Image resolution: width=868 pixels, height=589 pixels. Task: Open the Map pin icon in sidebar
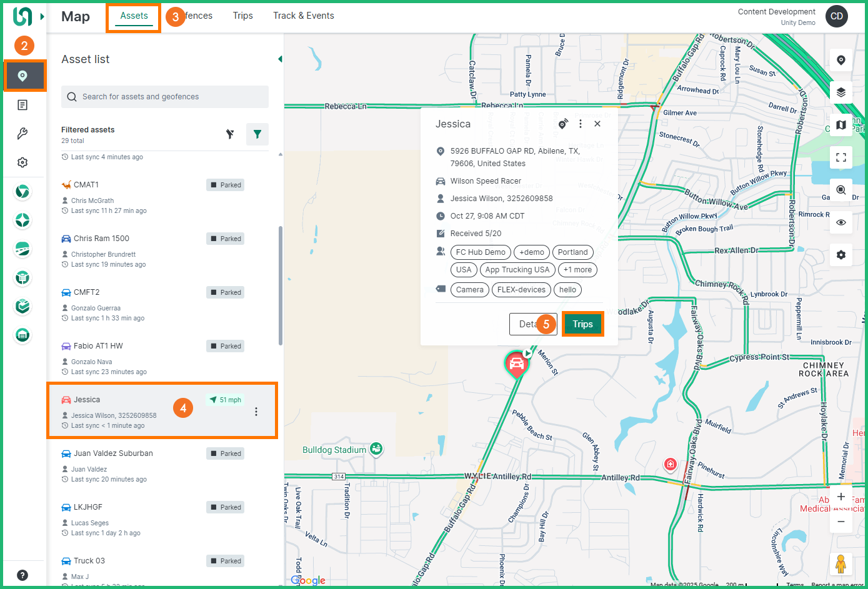[x=23, y=76]
